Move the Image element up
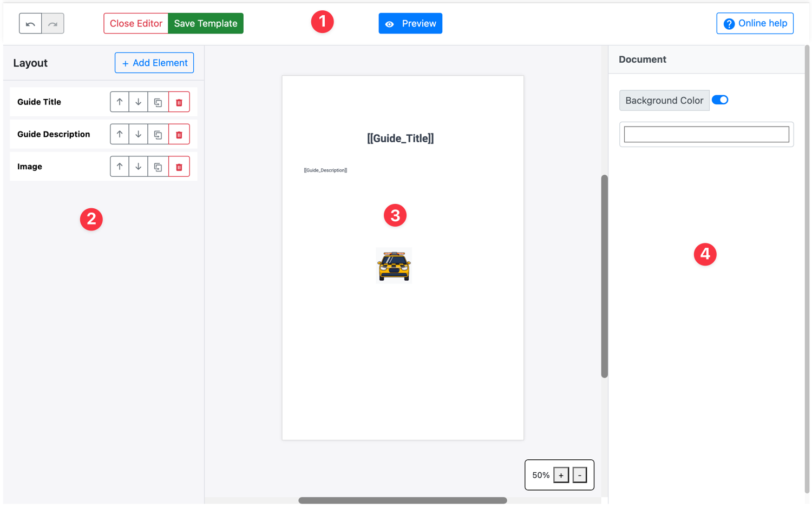The height and width of the screenshot is (509, 812). 120,167
